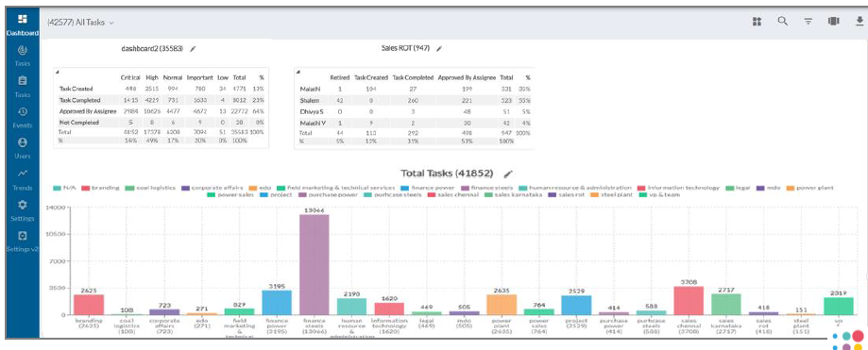Click the download icon in top bar
Screen dimensions: 868x350
(859, 21)
